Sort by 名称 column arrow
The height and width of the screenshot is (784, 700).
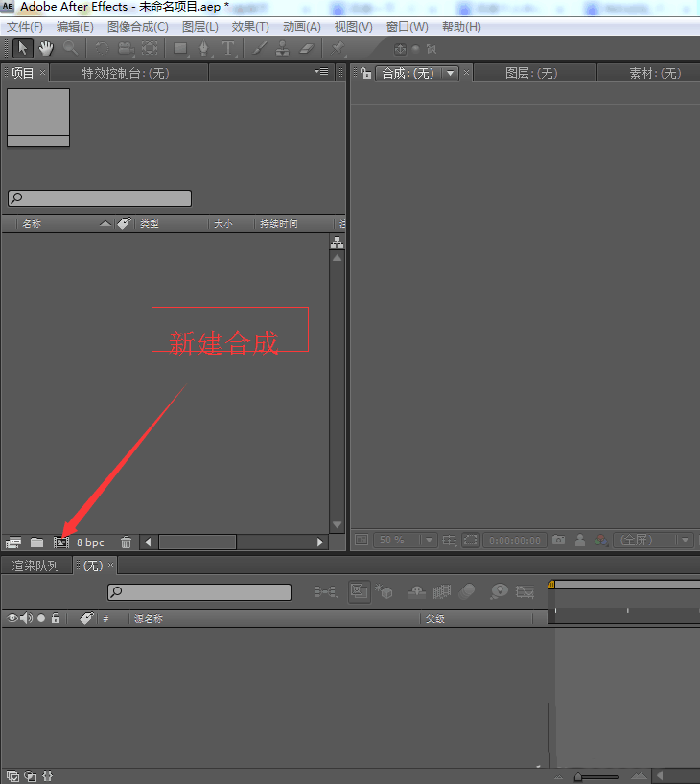105,223
